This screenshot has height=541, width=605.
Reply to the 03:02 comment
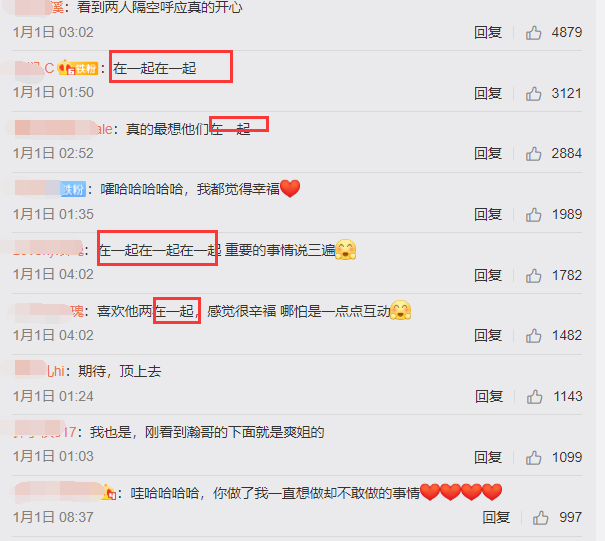pyautogui.click(x=488, y=32)
